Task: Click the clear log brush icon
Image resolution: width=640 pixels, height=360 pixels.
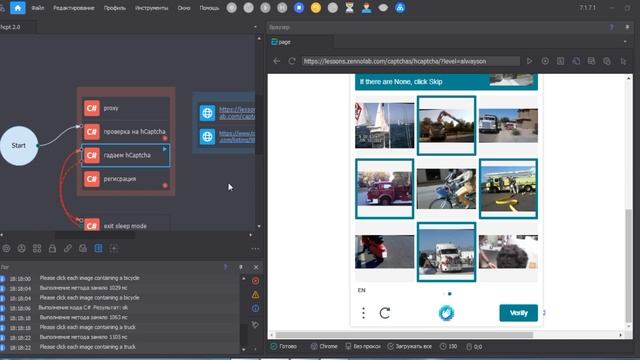Action: click(256, 325)
